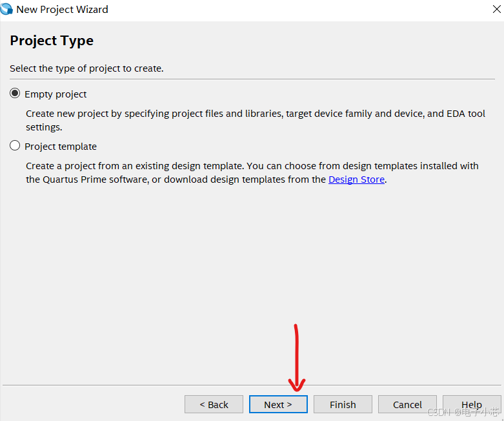
Task: Click the CSDN watermark text
Action: click(463, 411)
